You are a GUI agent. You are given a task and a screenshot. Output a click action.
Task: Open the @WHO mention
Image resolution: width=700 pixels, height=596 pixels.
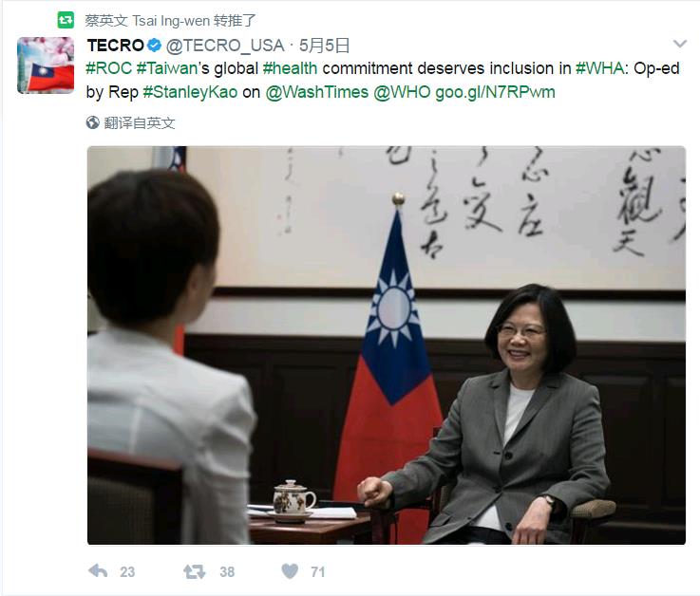click(402, 92)
